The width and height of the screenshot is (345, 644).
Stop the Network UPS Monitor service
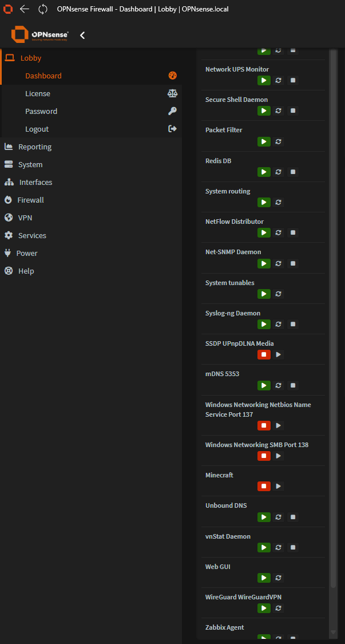293,81
